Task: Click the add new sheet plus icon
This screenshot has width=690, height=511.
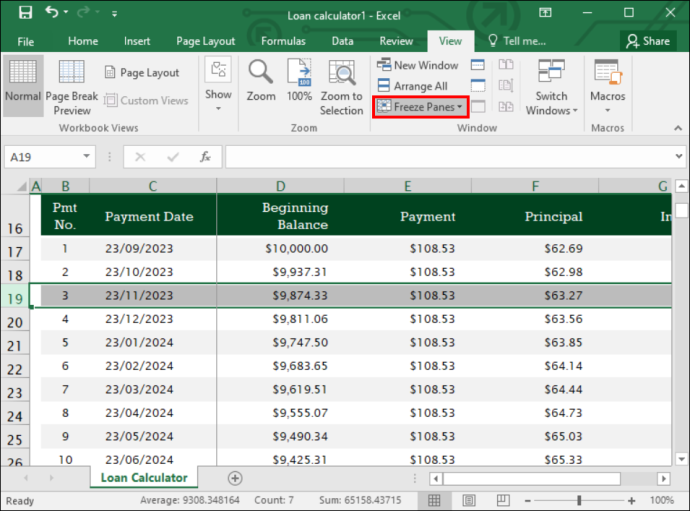Action: point(235,478)
